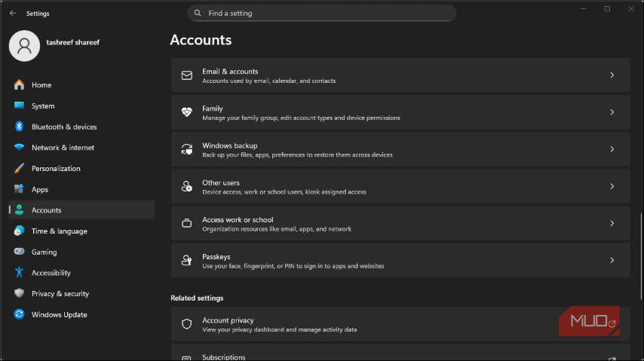Select Personalization in the sidebar
This screenshot has height=361, width=644.
[x=56, y=169]
